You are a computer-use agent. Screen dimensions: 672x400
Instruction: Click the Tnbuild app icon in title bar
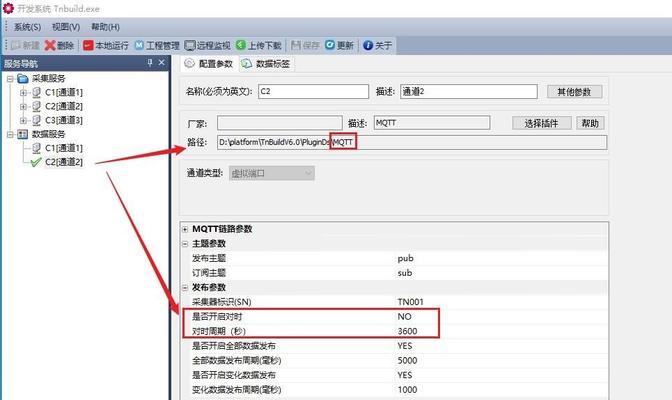tap(8, 8)
